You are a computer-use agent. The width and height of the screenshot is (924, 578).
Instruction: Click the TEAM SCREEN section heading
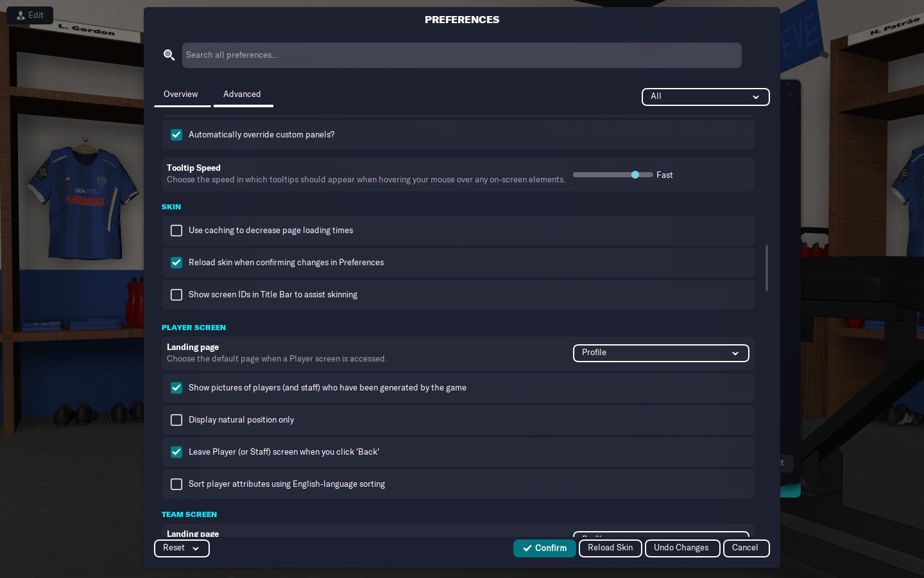pyautogui.click(x=189, y=514)
